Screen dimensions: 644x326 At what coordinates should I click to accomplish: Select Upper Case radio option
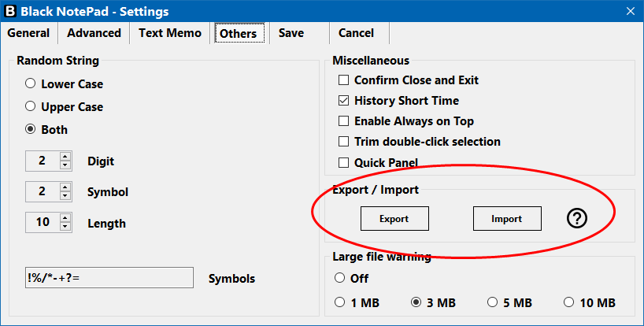(64, 107)
